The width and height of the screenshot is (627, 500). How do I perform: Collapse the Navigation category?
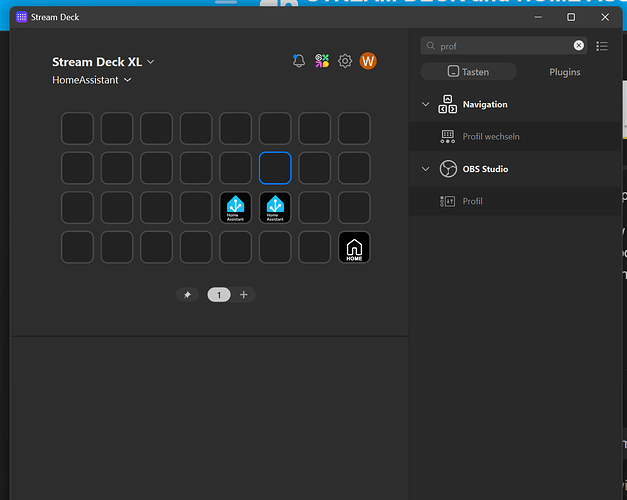(x=425, y=104)
